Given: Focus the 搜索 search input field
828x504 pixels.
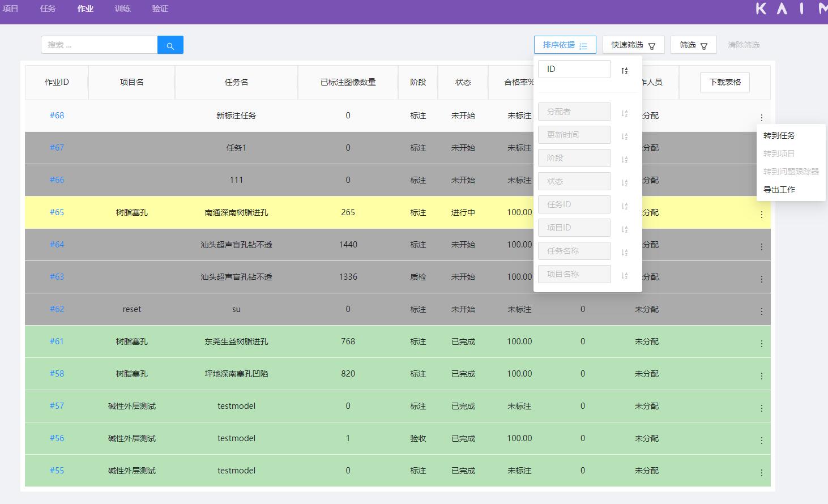Looking at the screenshot, I should (99, 45).
